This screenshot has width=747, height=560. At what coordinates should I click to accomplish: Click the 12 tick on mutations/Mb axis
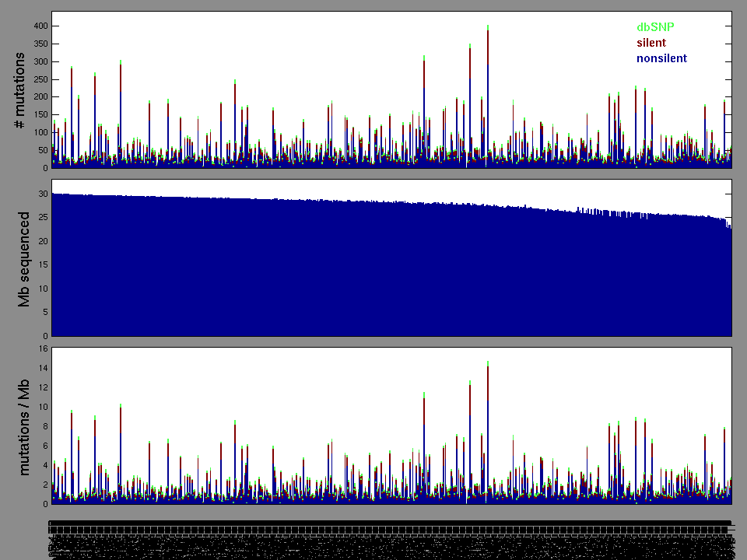[x=43, y=387]
